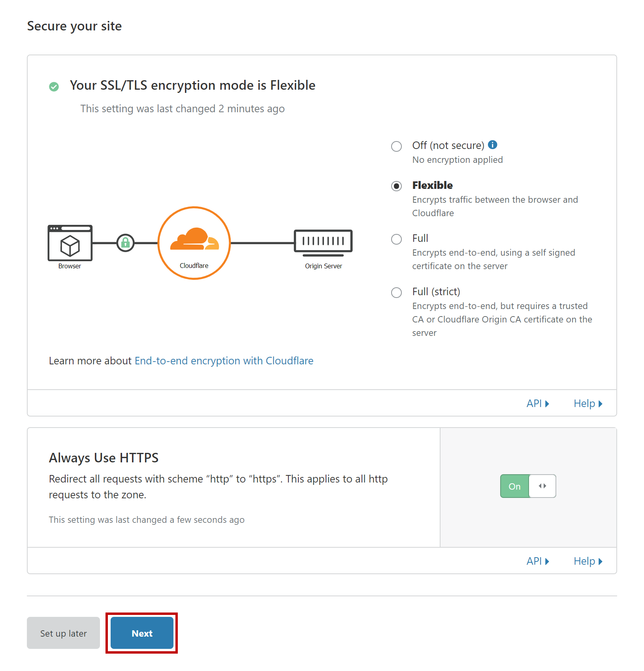Viewport: 644px width, 671px height.
Task: Select the Flexible encryption radio button
Action: [x=396, y=186]
